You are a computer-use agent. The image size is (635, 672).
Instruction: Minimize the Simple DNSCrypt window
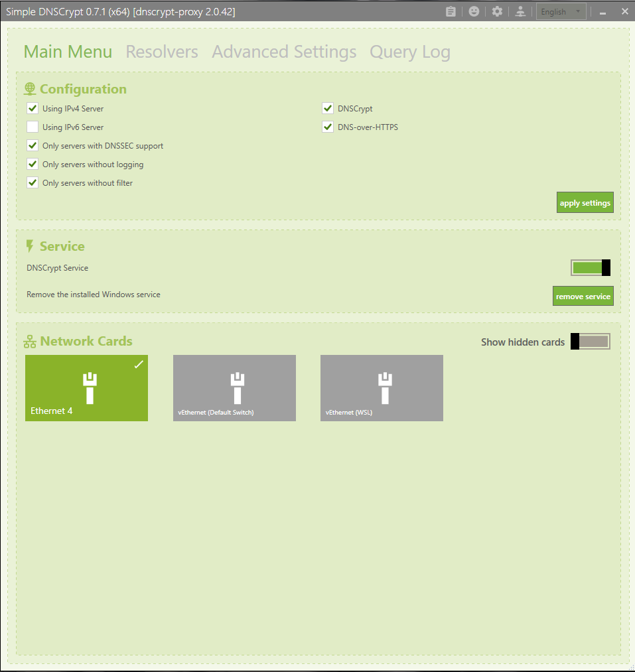602,12
